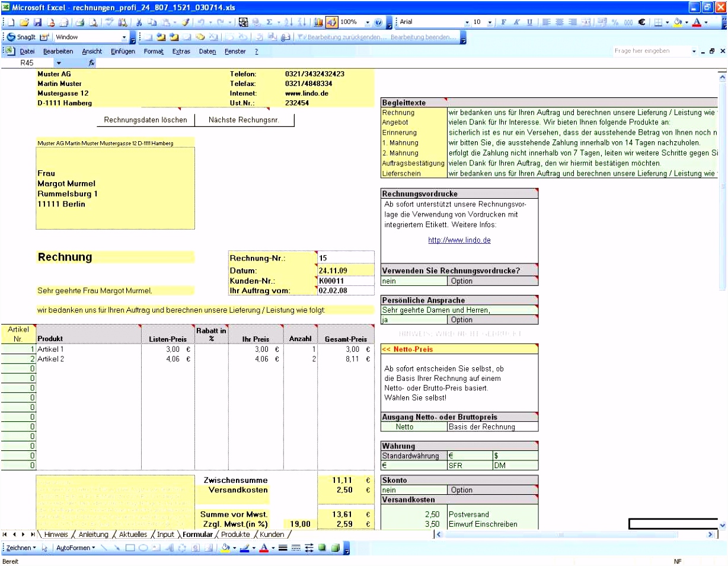728x566 pixels.
Task: Click the Select Objects arrow pointer
Action: (45, 548)
